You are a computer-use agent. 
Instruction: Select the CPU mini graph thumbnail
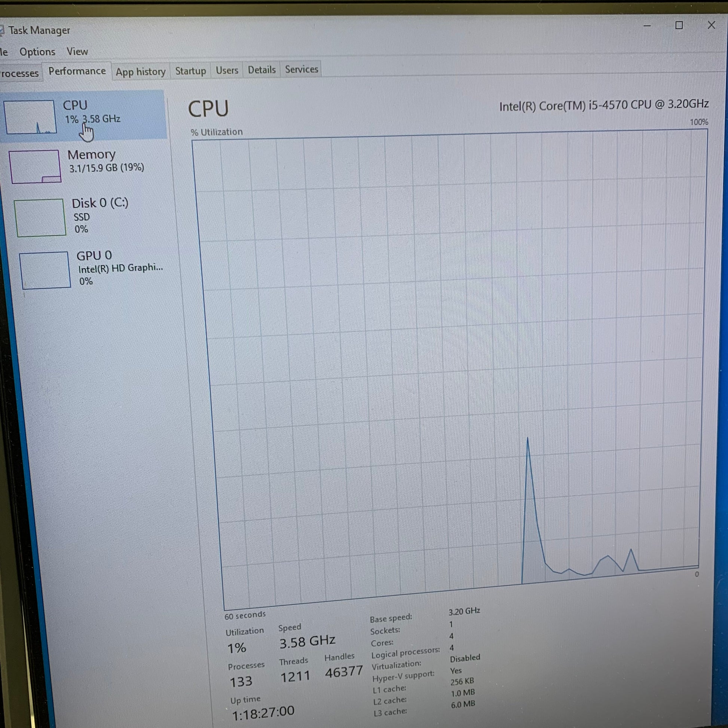(30, 117)
